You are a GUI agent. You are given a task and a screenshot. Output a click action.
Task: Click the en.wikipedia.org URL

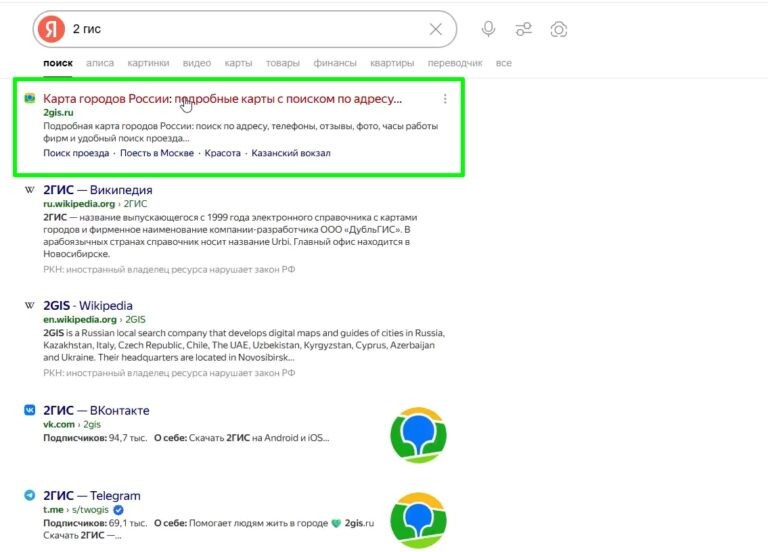pos(80,319)
